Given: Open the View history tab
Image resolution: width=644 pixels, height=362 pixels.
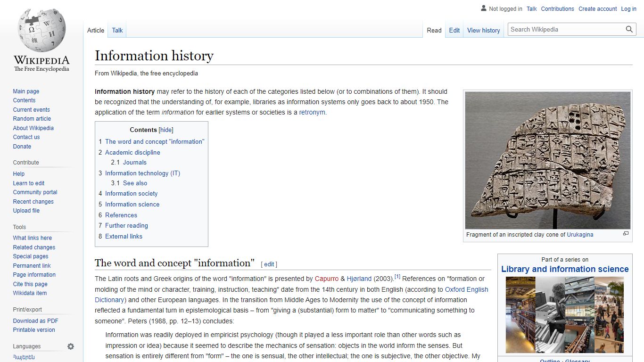Looking at the screenshot, I should [484, 30].
